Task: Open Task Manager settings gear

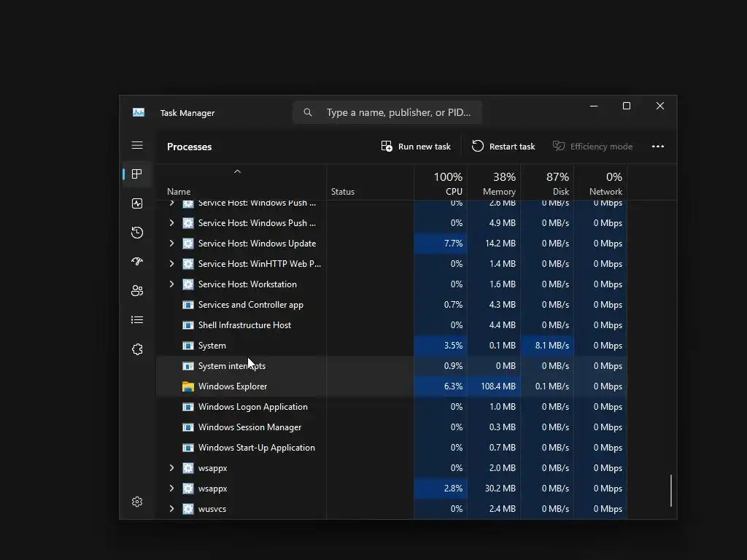Action: click(137, 502)
